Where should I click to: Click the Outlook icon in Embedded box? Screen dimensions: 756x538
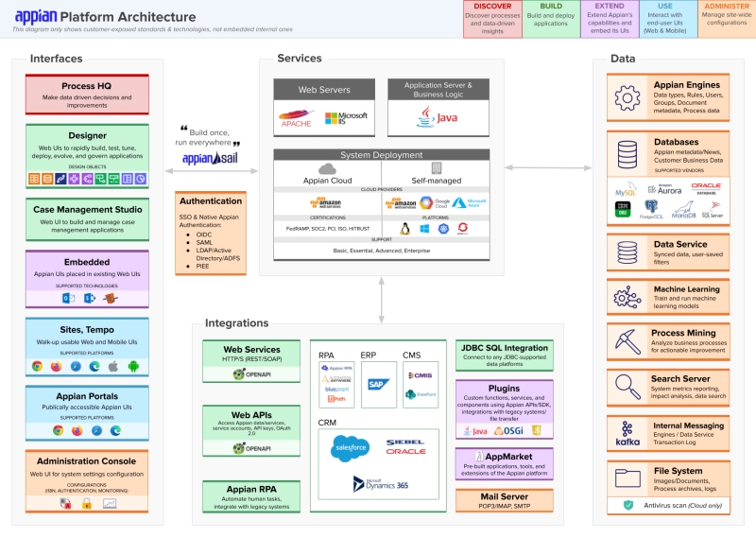pyautogui.click(x=68, y=298)
